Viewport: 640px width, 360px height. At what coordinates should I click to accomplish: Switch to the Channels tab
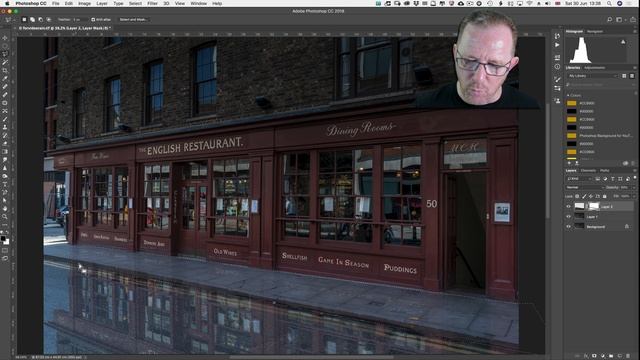tap(588, 171)
